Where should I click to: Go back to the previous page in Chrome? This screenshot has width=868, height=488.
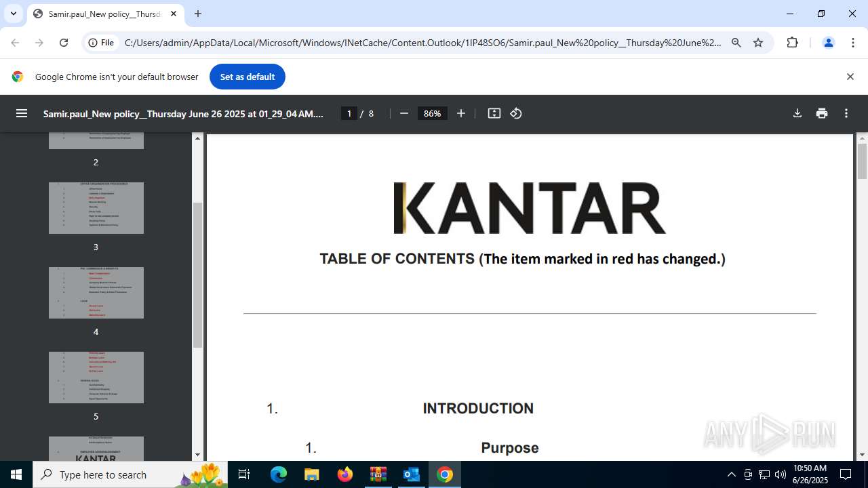tap(15, 43)
